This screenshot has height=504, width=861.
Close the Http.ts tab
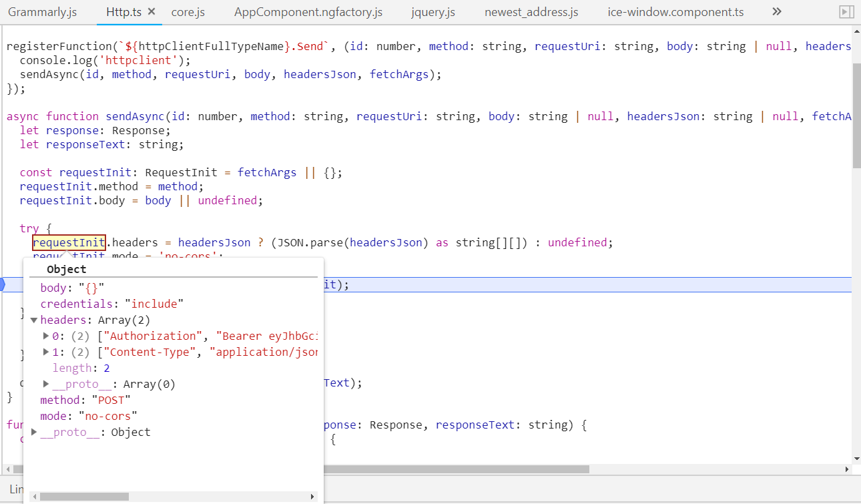click(150, 11)
